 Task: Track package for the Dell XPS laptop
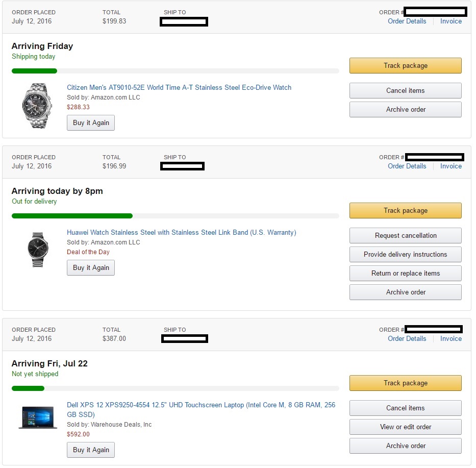(405, 383)
